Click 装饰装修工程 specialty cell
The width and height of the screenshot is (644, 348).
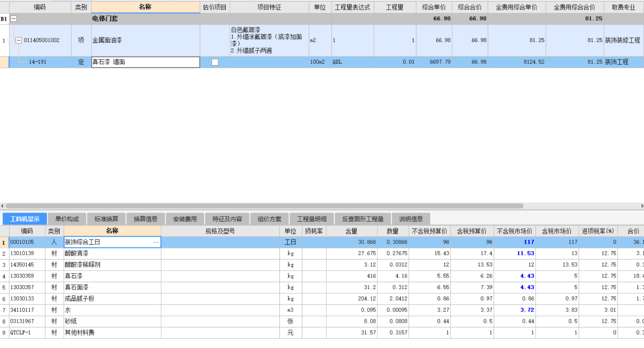624,40
